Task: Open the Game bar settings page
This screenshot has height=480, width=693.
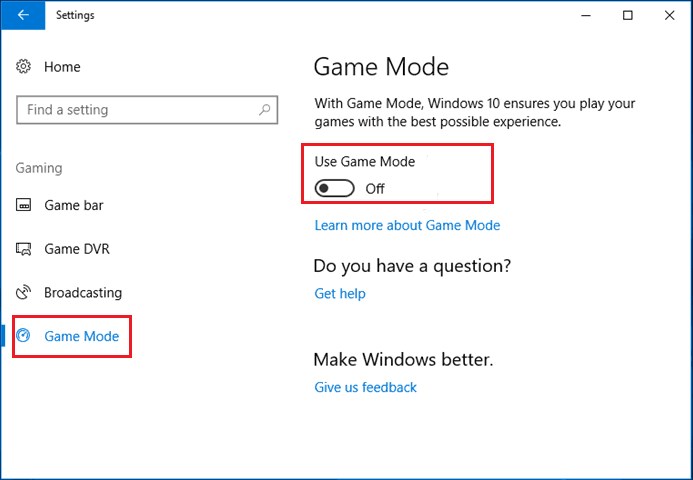Action: (x=73, y=206)
